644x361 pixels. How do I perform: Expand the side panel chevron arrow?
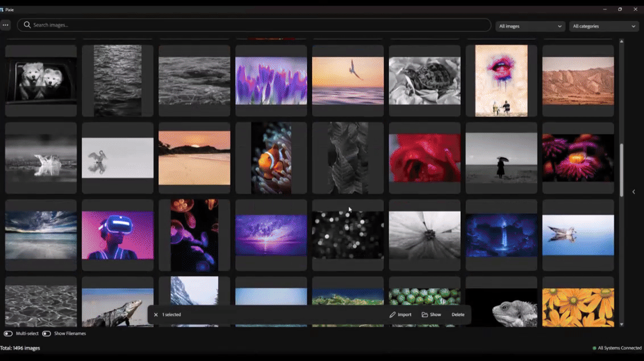pyautogui.click(x=634, y=192)
